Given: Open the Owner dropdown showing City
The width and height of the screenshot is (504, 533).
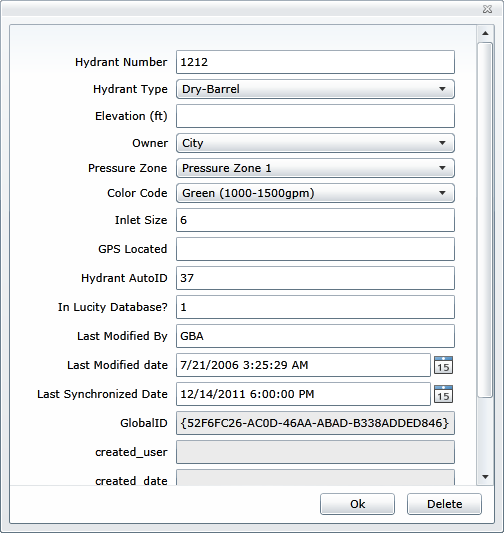Looking at the screenshot, I should (x=315, y=143).
